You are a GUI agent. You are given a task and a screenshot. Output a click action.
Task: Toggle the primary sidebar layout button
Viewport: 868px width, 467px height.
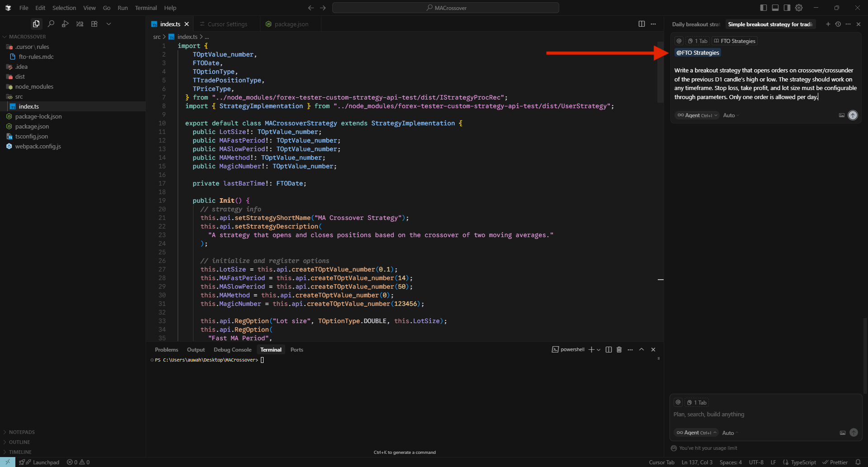point(764,8)
